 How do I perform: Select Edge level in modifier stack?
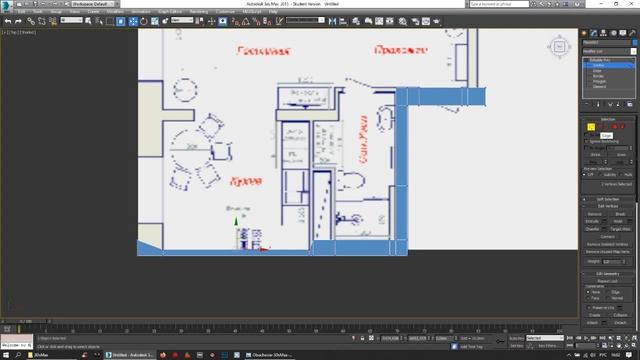(597, 71)
